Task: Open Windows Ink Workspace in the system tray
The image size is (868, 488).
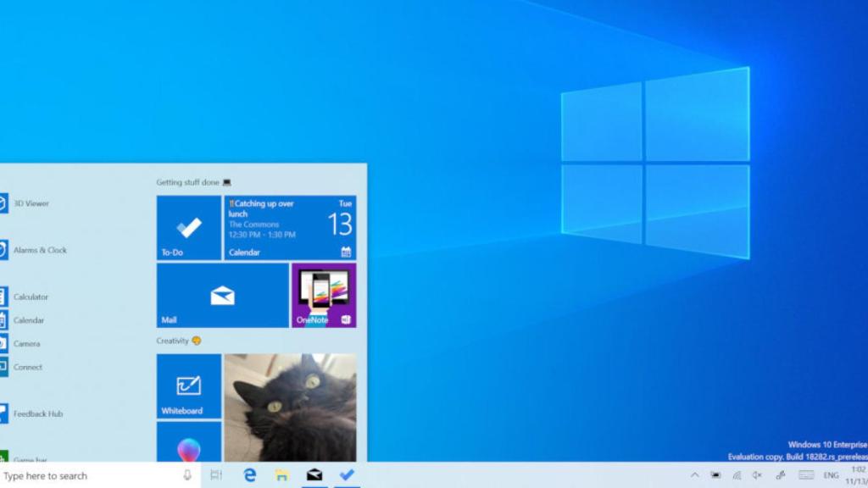Action: [781, 475]
